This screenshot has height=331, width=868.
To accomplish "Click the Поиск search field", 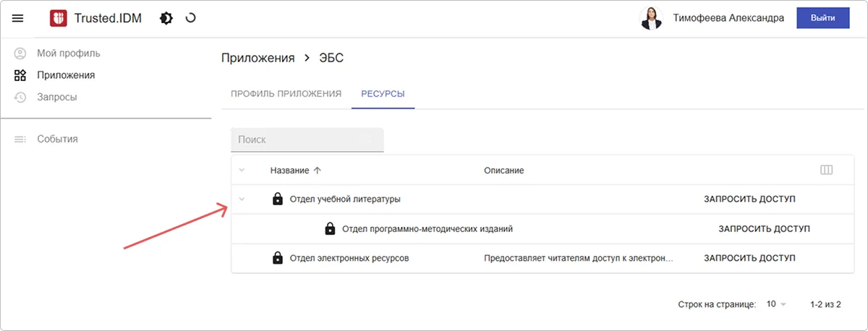I will pos(307,139).
